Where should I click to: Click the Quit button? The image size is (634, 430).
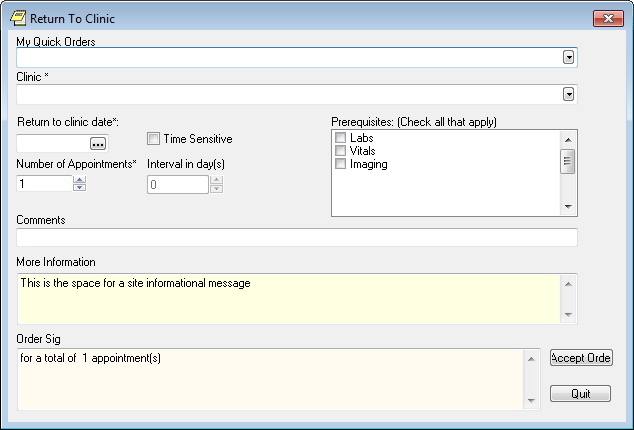580,394
